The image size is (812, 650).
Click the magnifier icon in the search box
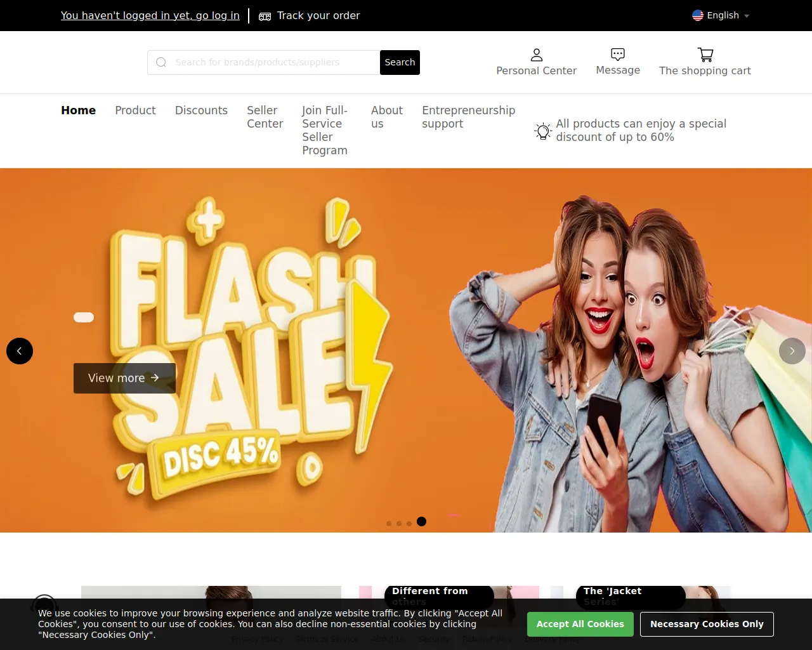coord(161,62)
